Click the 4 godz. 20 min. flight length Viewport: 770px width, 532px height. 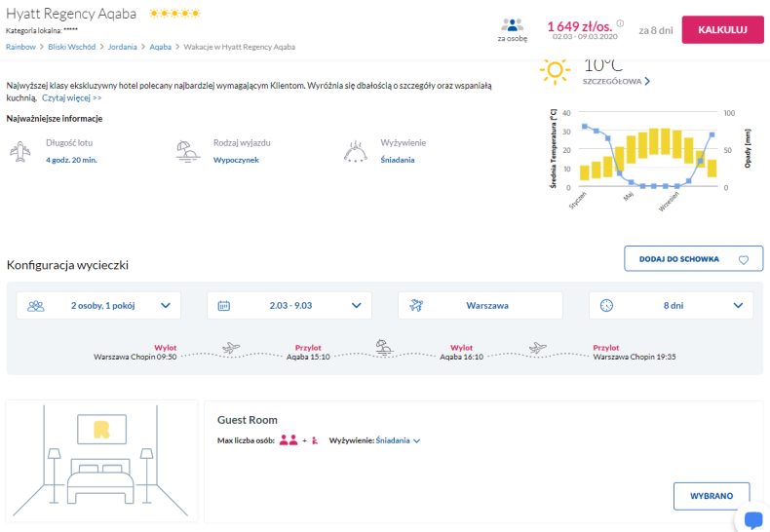point(72,160)
